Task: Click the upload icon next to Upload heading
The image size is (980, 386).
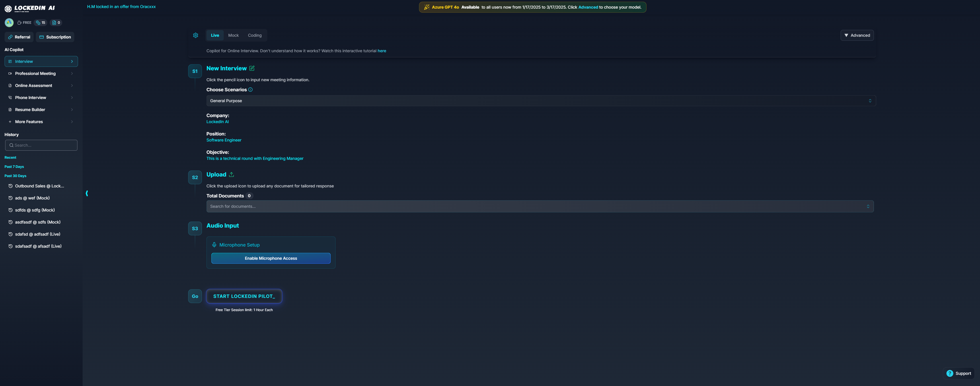Action: (231, 174)
